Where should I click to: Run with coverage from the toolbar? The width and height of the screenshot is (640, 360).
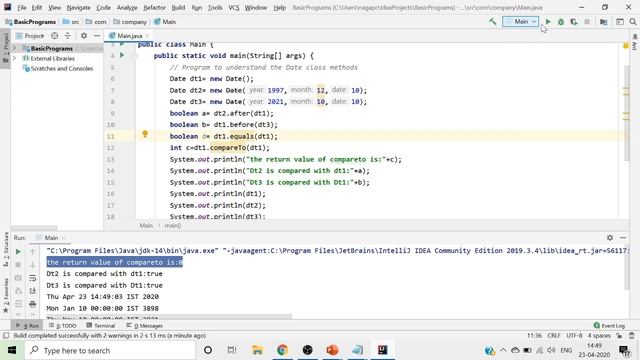pos(574,22)
